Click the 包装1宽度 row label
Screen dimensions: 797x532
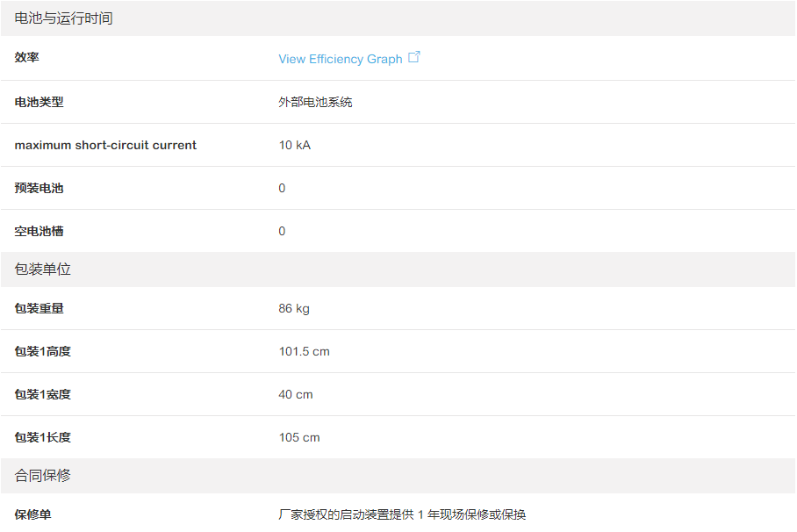[x=43, y=394]
